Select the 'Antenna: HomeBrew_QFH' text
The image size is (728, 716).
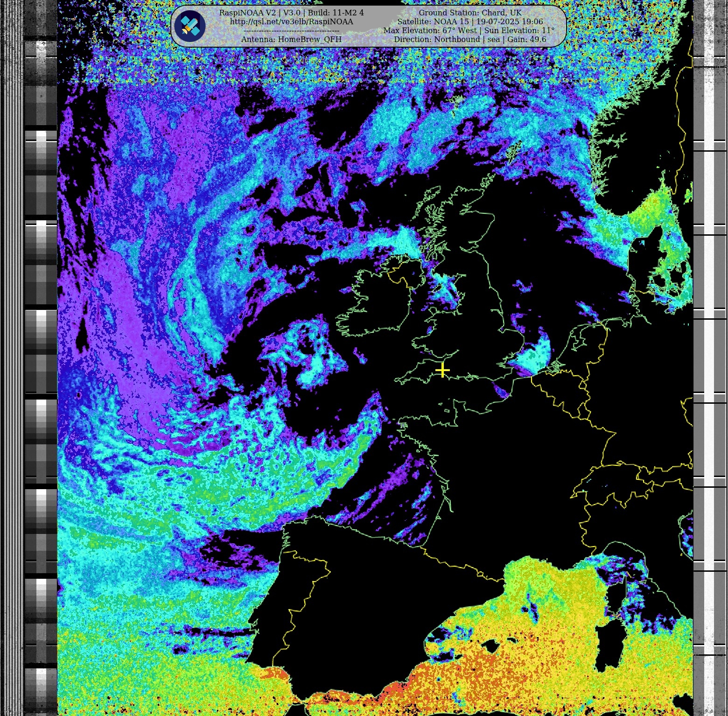(291, 40)
